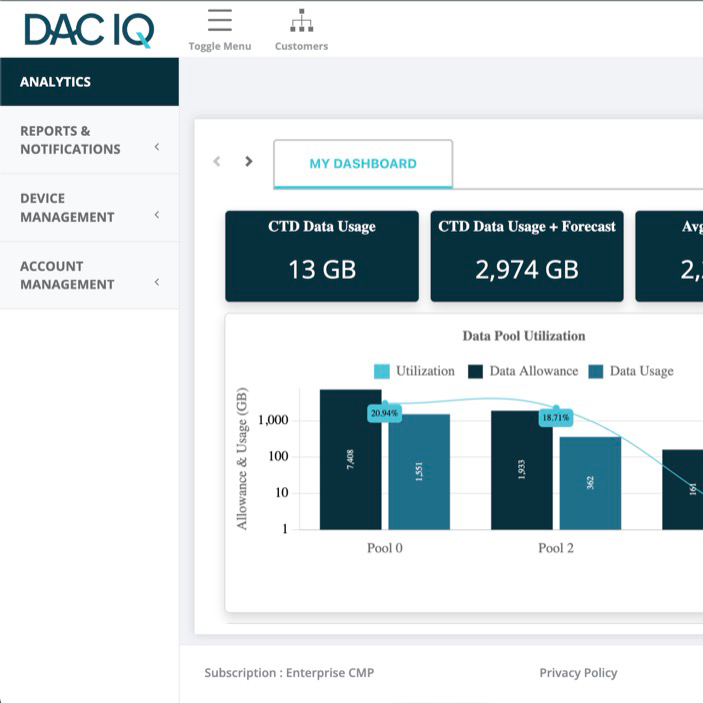
Task: Open the Privacy Policy link
Action: tap(578, 673)
